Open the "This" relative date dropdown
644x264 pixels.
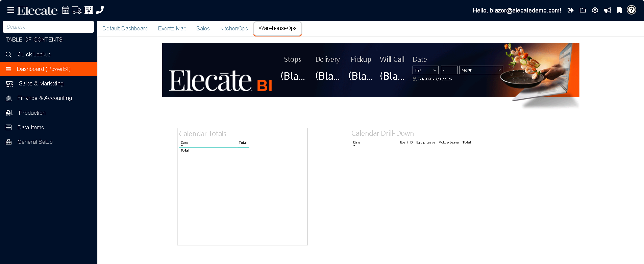[425, 70]
